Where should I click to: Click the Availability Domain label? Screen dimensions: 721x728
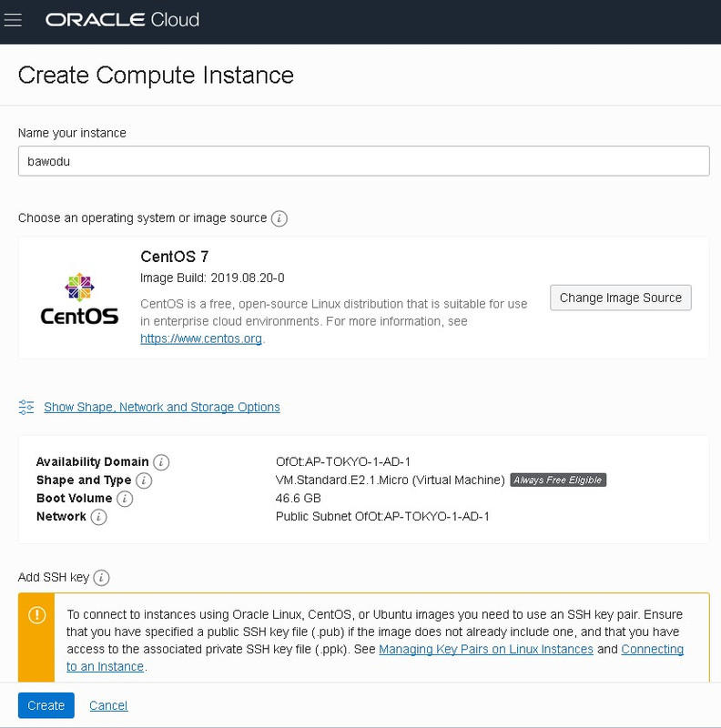[x=93, y=462]
